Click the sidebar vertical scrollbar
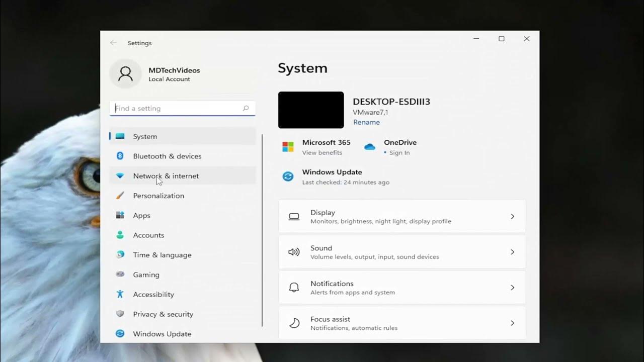The height and width of the screenshot is (362, 644). point(262,230)
